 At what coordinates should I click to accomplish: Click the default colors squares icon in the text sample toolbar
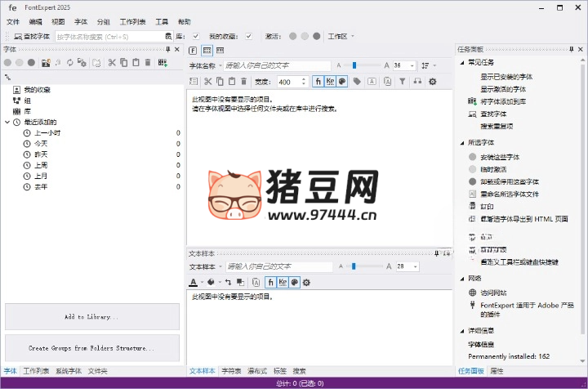pos(240,283)
